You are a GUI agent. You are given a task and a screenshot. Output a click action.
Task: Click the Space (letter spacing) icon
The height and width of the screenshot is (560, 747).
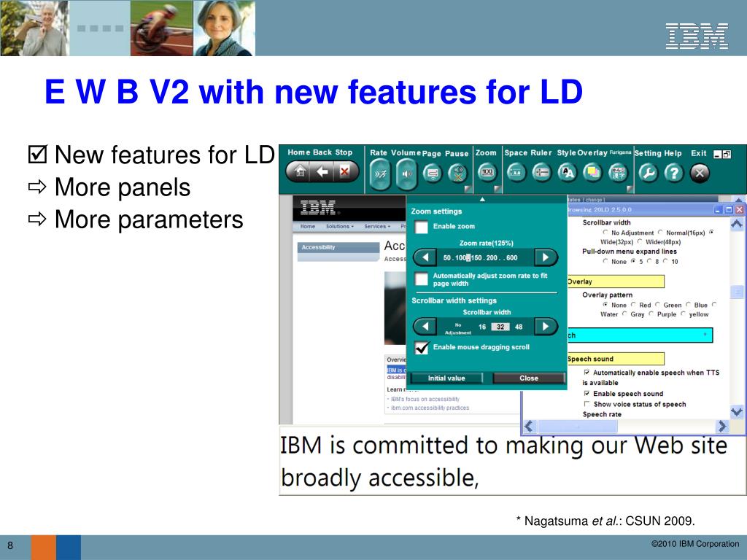click(x=516, y=172)
